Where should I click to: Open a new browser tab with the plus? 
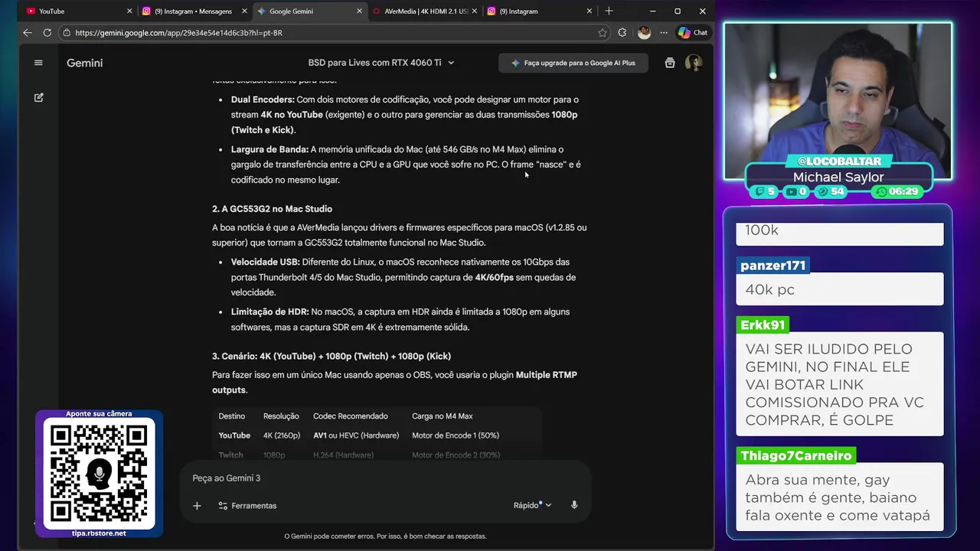[609, 11]
